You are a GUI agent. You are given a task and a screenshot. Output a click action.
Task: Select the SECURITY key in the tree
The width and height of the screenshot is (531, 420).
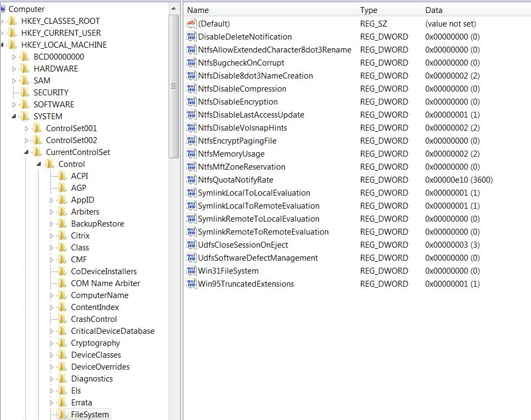[x=50, y=93]
